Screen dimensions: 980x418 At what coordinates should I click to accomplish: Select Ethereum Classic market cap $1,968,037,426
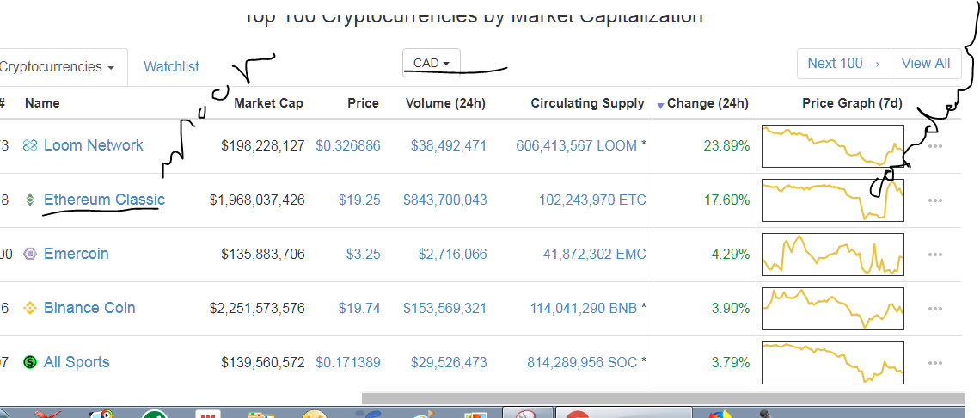point(258,200)
